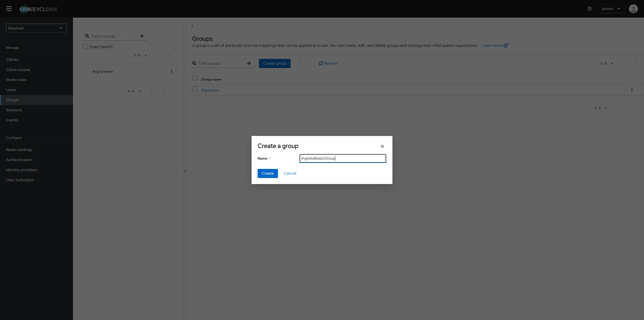
Task: Go to the previous page in the bottom tree pagination
Action: click(x=151, y=91)
